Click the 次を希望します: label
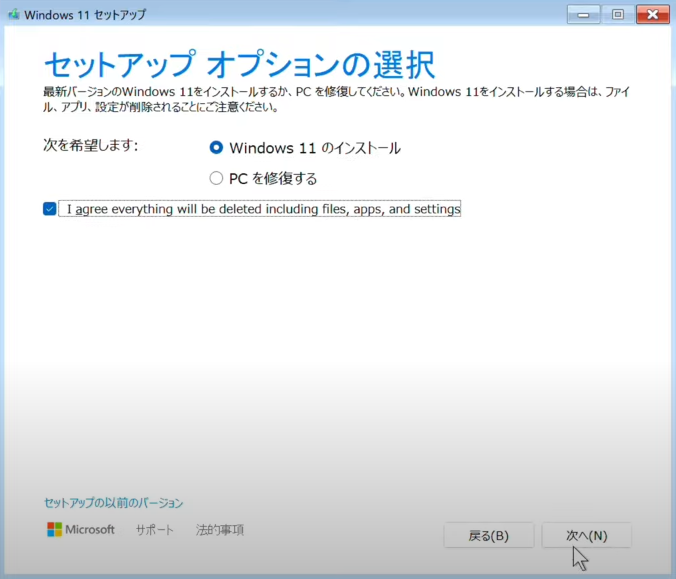The image size is (676, 579). [x=91, y=145]
